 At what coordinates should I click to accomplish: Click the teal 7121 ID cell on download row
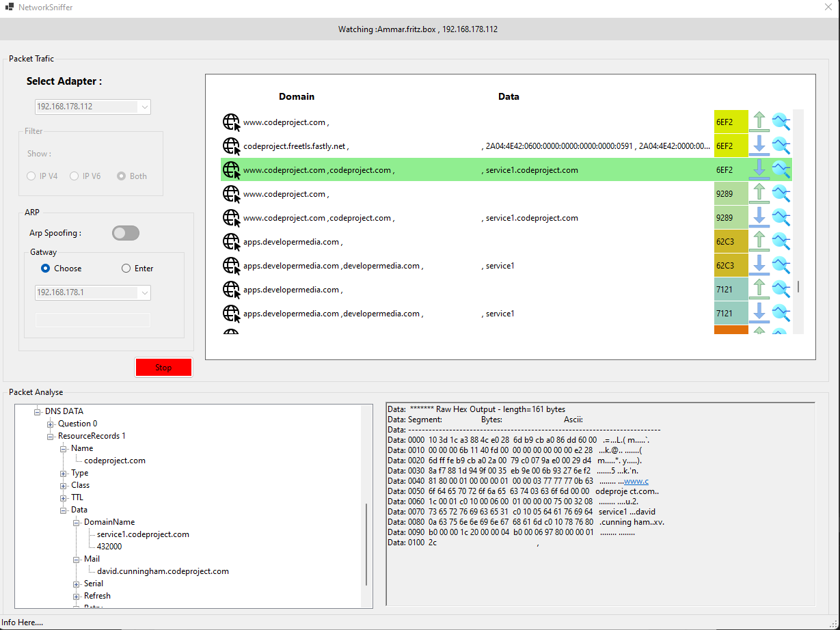(x=731, y=313)
